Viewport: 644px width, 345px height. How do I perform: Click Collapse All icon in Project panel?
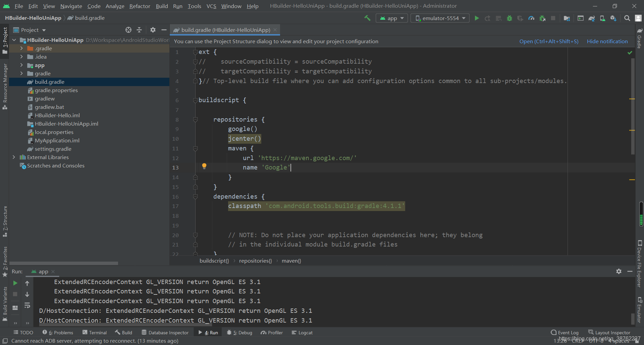click(139, 30)
